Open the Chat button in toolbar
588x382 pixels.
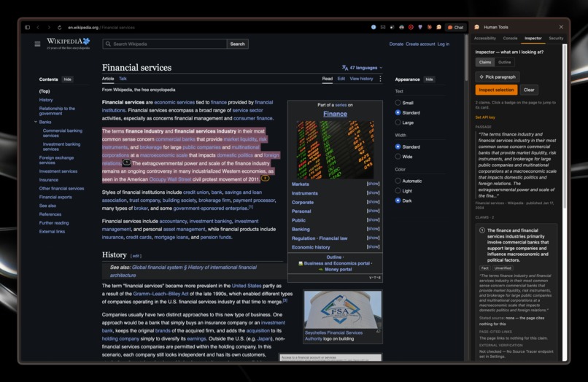pos(455,28)
